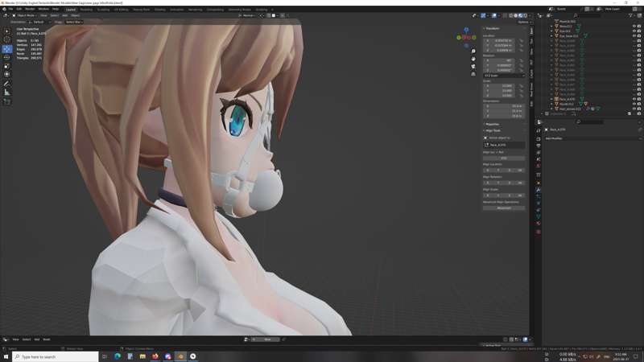The width and height of the screenshot is (644, 362).
Task: Open the Material properties tab icon
Action: (x=539, y=224)
